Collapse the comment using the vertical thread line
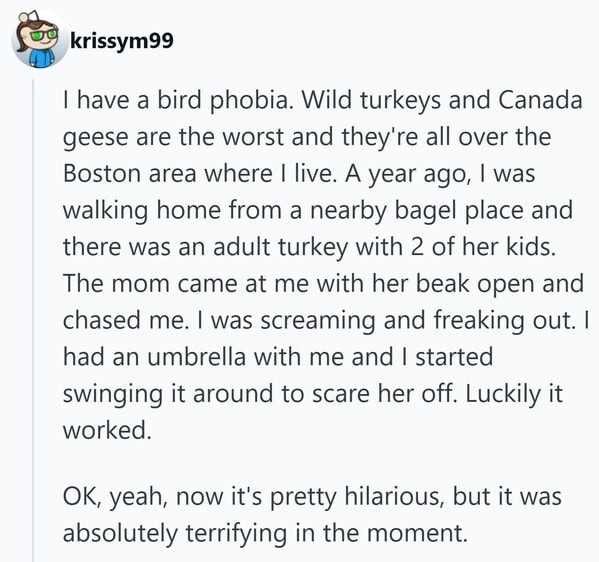Viewport: 599px width, 562px height. click(33, 321)
